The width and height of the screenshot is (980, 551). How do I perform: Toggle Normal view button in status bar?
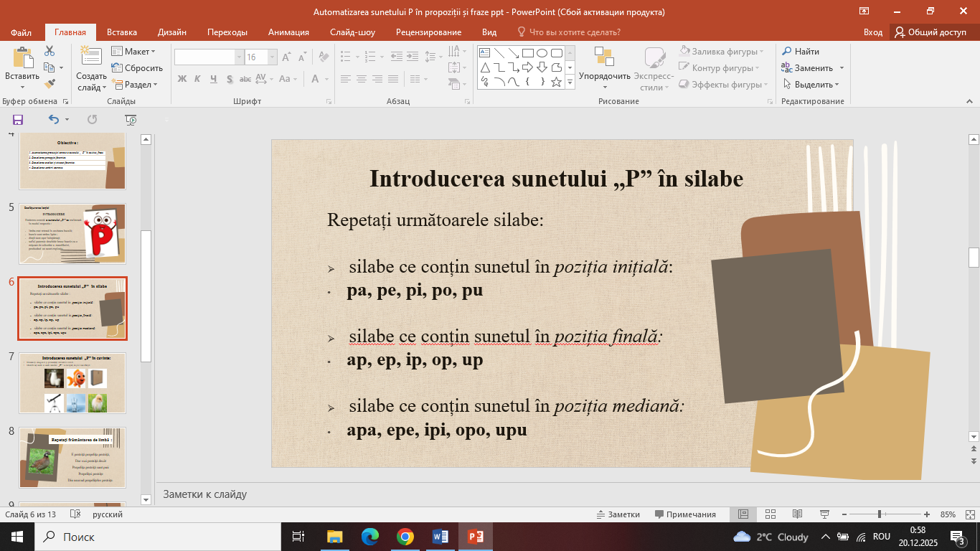743,514
